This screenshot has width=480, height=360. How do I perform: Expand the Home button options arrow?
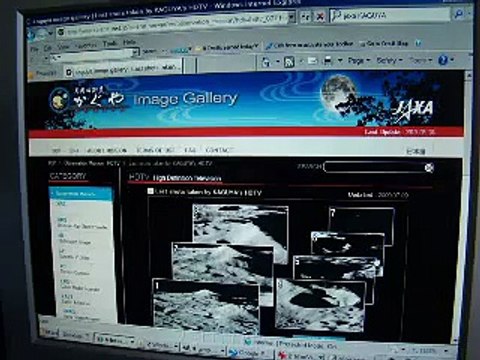point(277,62)
